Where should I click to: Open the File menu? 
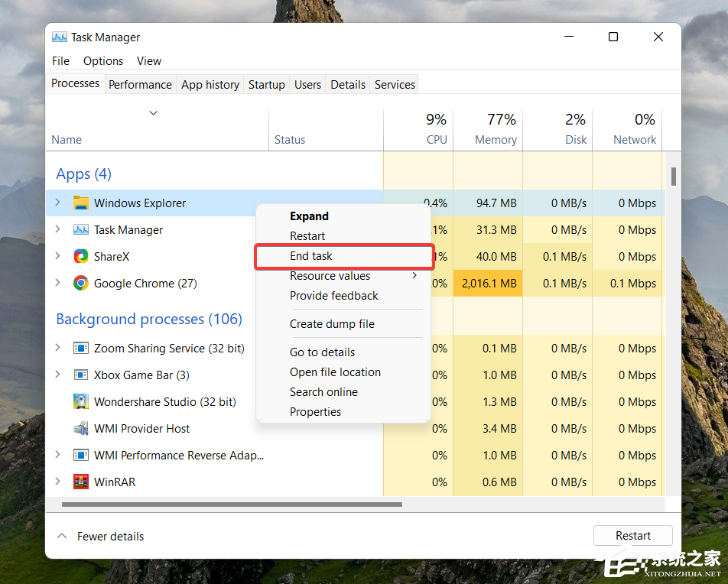point(61,61)
